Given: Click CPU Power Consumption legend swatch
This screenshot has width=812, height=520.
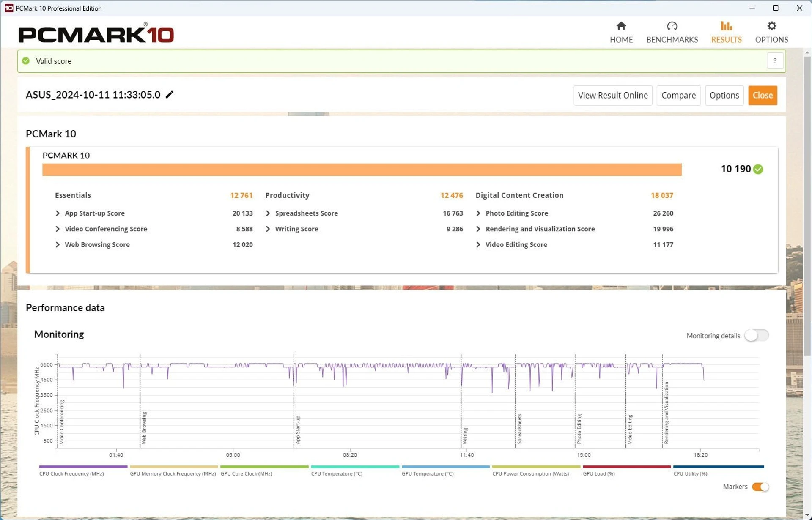Looking at the screenshot, I should coord(536,467).
